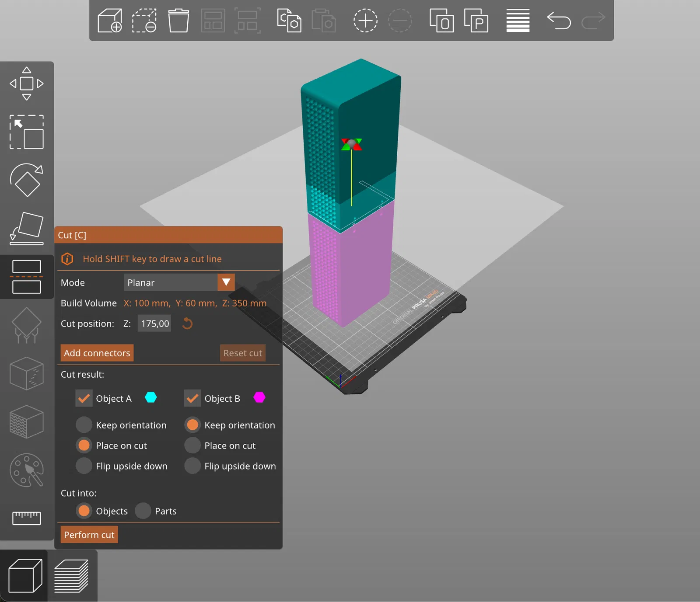Click the Undo arrow icon
Screen dimensions: 700x602
559,21
